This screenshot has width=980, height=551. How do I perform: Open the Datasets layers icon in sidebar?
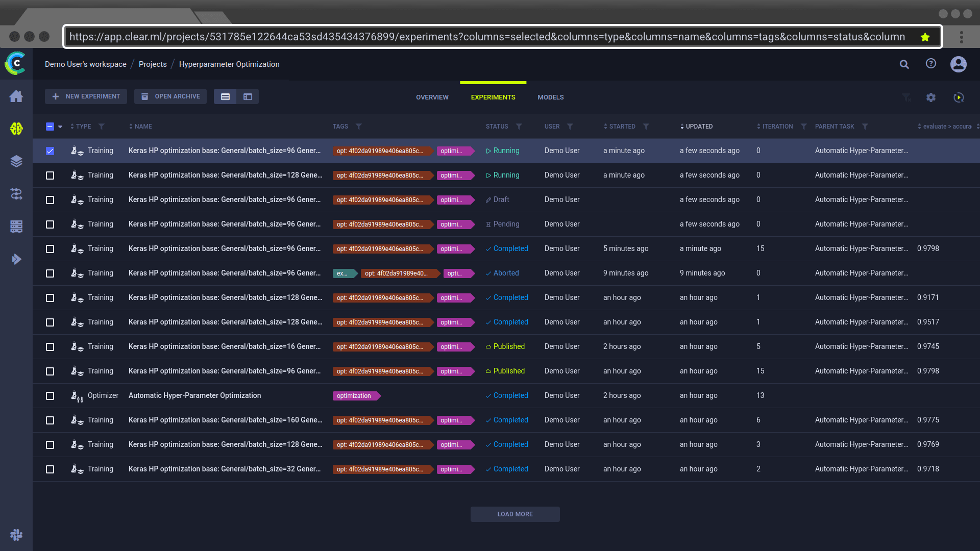click(x=16, y=161)
